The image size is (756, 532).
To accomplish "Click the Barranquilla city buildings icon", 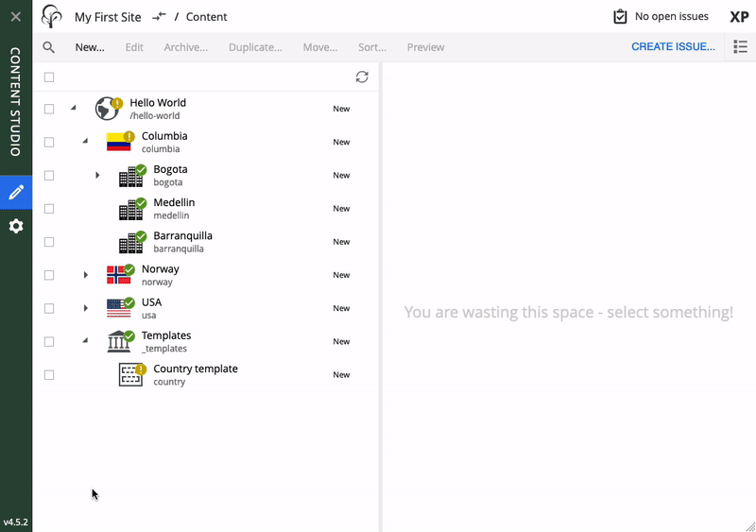I will click(x=130, y=243).
